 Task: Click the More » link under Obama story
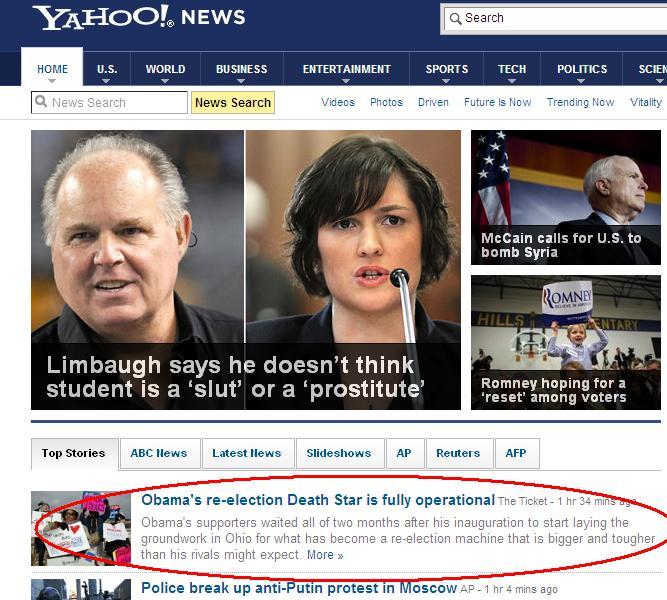[325, 555]
